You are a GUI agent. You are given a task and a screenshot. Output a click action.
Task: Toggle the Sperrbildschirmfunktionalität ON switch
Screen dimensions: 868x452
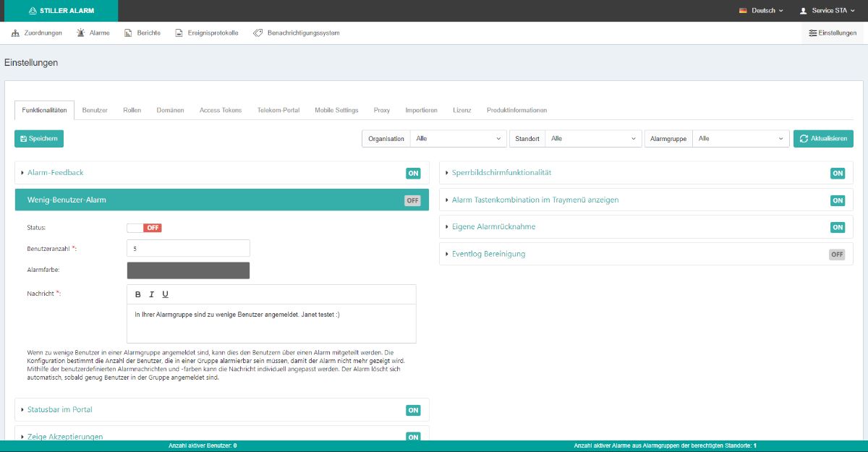tap(837, 174)
